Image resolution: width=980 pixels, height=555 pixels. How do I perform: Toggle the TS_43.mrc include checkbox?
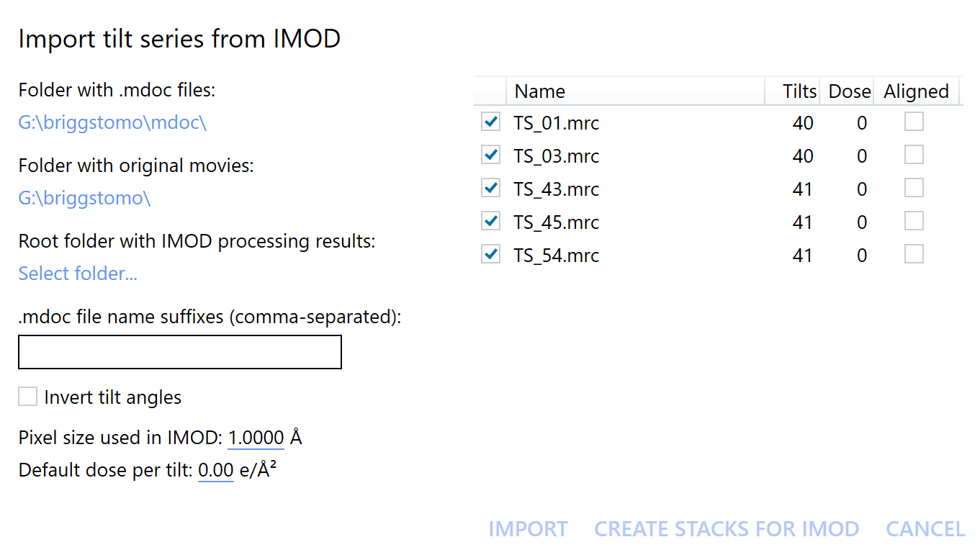(x=490, y=188)
